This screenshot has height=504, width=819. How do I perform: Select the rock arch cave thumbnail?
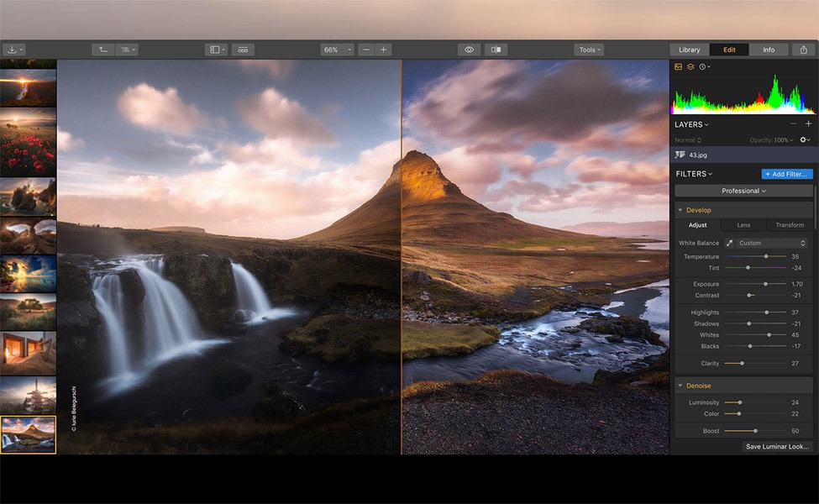click(29, 235)
